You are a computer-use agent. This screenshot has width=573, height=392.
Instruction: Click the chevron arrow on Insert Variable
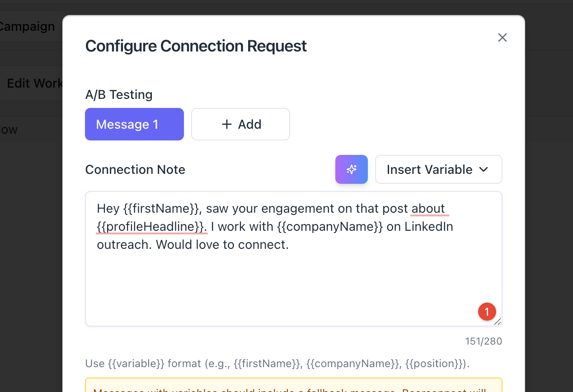484,169
